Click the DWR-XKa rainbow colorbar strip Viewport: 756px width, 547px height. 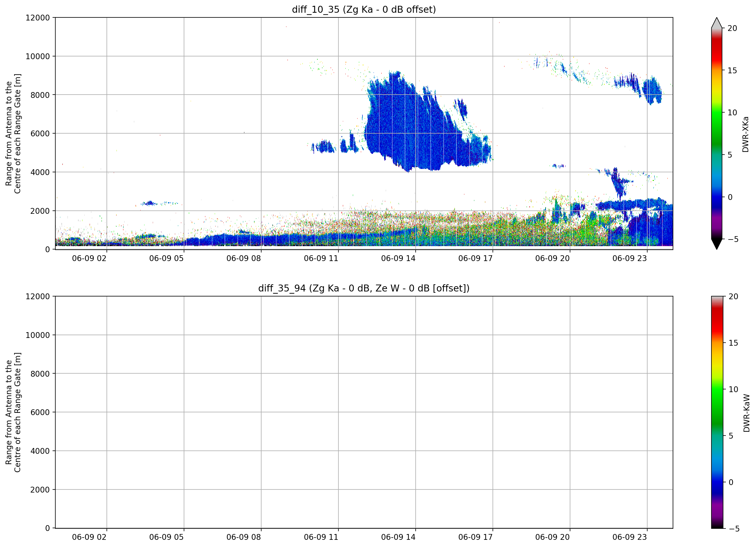click(717, 134)
